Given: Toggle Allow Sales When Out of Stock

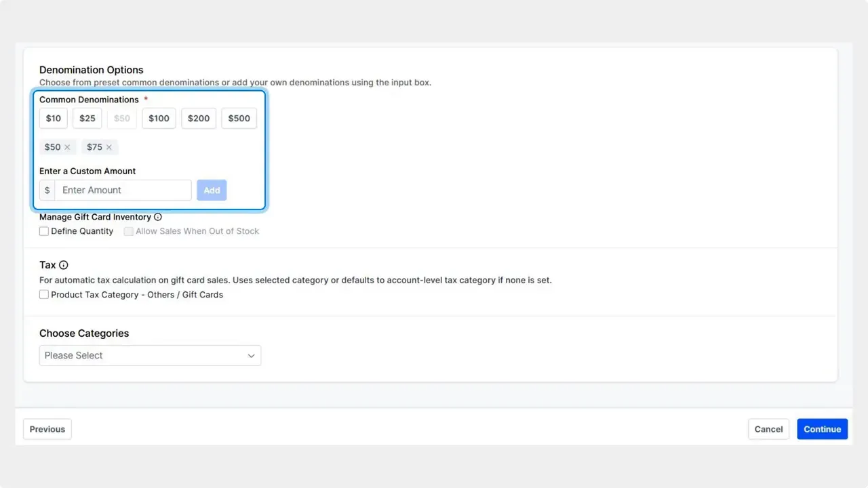Looking at the screenshot, I should pyautogui.click(x=129, y=231).
